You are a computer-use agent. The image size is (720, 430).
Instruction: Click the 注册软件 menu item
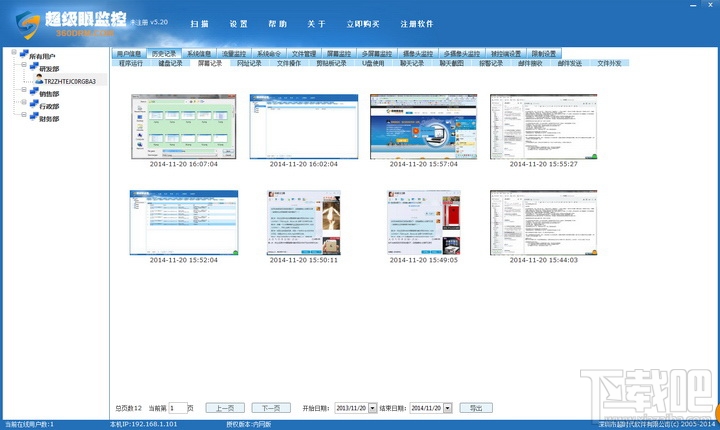tap(417, 24)
